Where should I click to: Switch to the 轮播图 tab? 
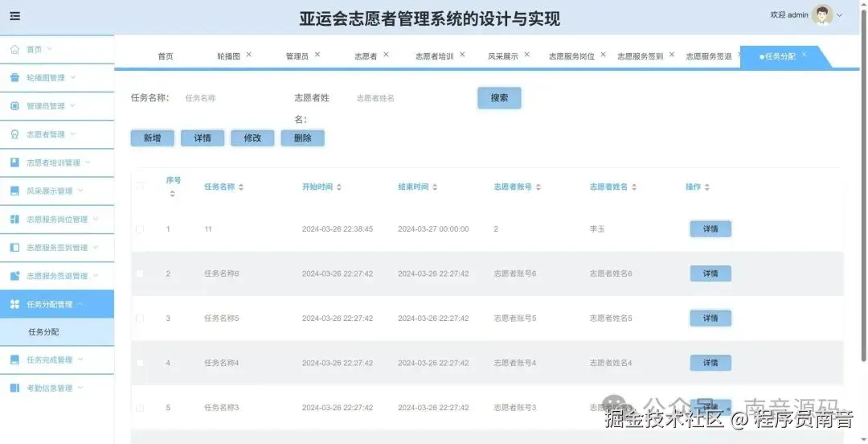coord(228,56)
